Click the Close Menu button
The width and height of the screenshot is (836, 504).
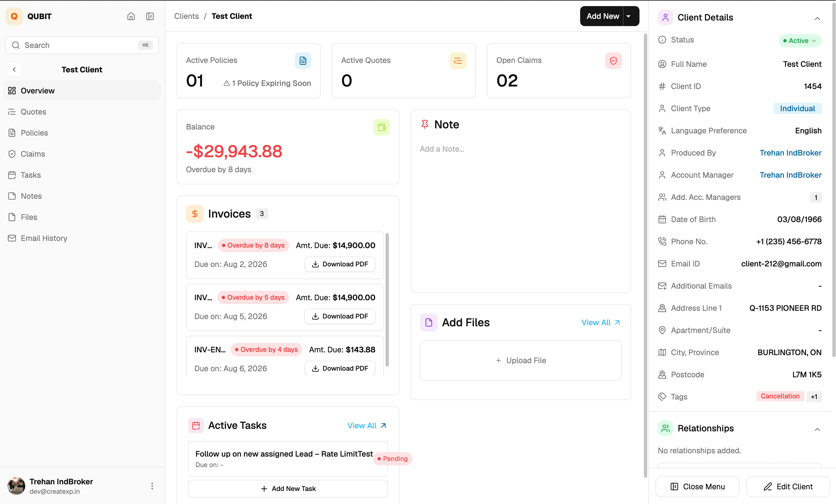[697, 486]
